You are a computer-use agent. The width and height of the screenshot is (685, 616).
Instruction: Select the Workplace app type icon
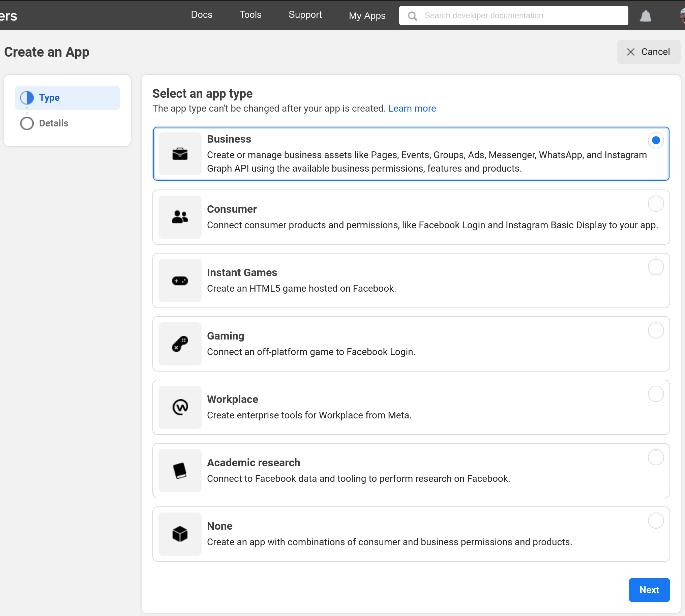pos(181,407)
